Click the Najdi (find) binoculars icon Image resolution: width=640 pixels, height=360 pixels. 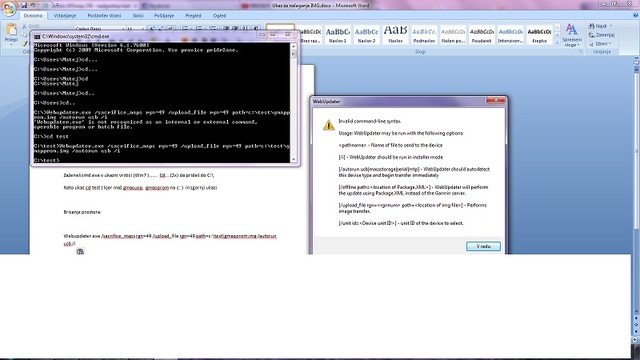[591, 26]
